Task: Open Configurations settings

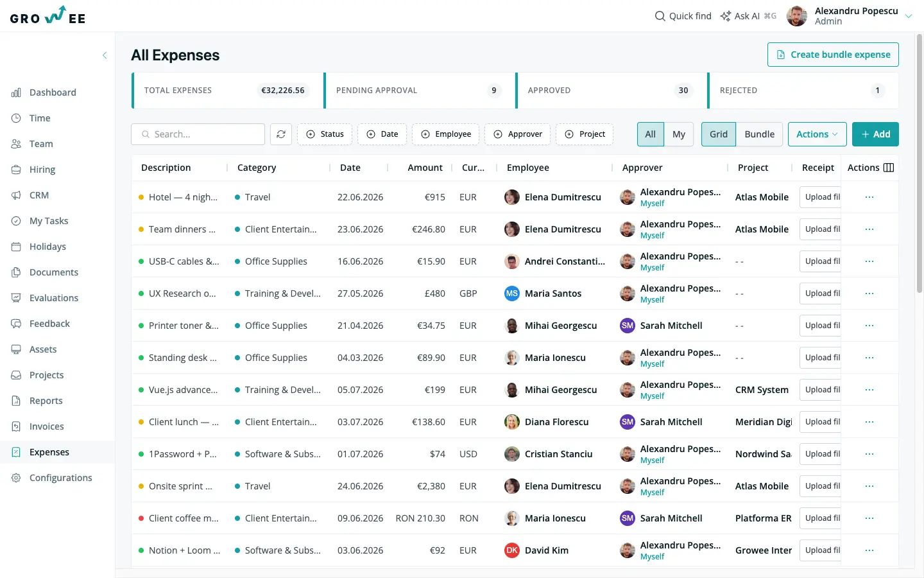Action: pyautogui.click(x=60, y=478)
